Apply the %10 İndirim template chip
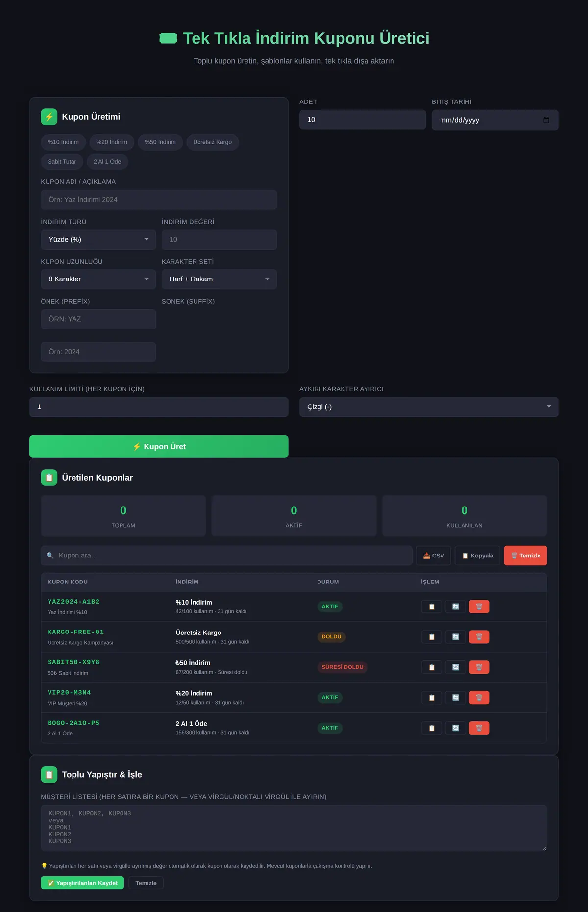Image resolution: width=588 pixels, height=912 pixels. tap(63, 142)
